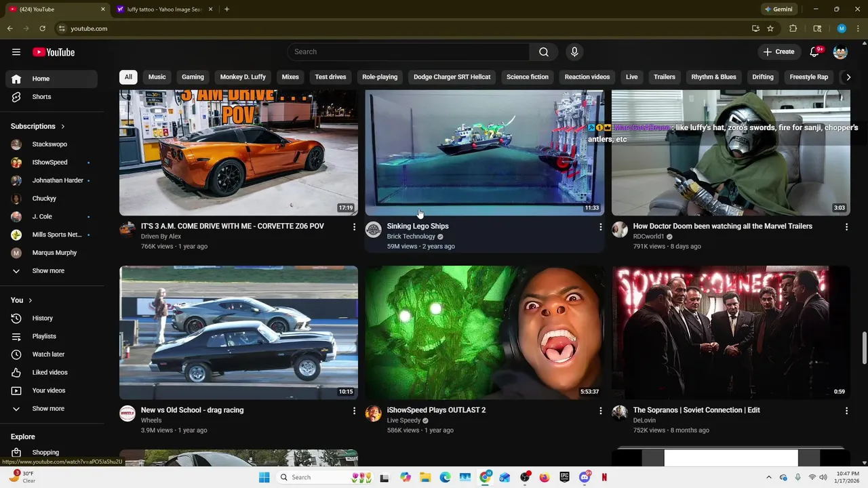The image size is (868, 488).
Task: Open browser extensions puzzle icon
Action: point(793,28)
